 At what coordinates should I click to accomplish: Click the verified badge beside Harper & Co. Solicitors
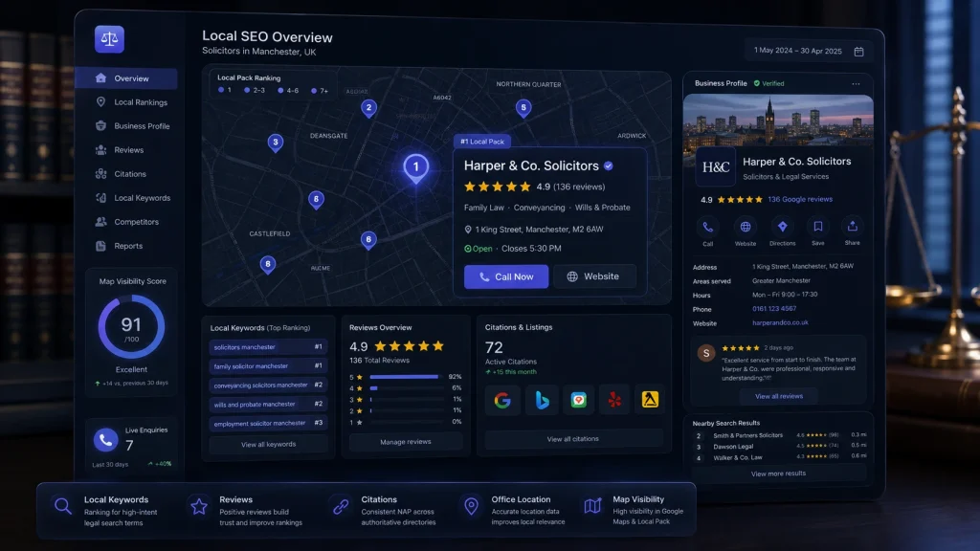pos(608,166)
